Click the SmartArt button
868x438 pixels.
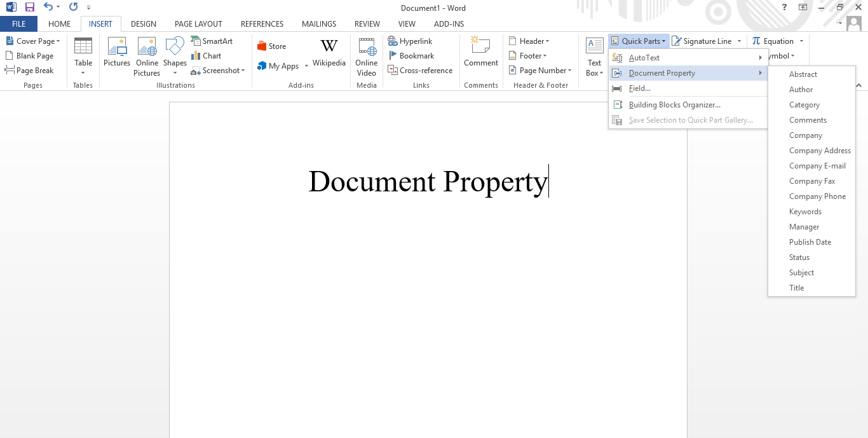pos(212,41)
